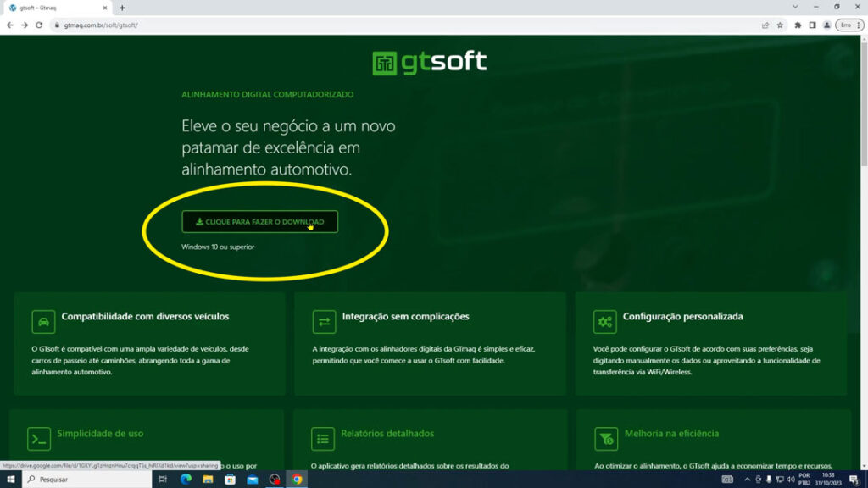Open Task View on the taskbar
Screen dimensions: 868x488
163,480
